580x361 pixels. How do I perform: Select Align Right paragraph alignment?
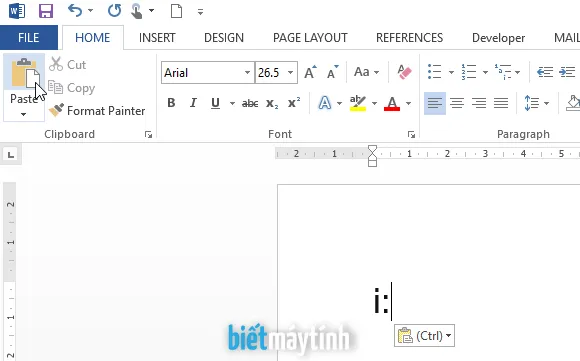coord(479,103)
